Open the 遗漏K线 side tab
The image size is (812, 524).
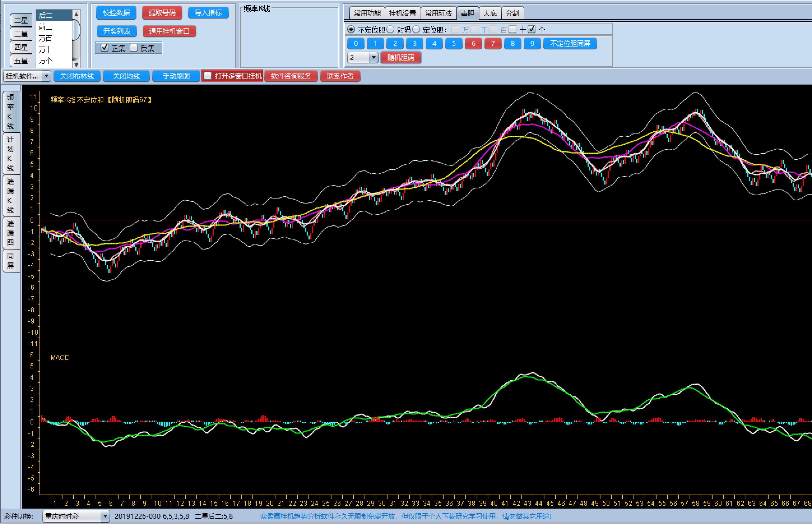(11, 196)
